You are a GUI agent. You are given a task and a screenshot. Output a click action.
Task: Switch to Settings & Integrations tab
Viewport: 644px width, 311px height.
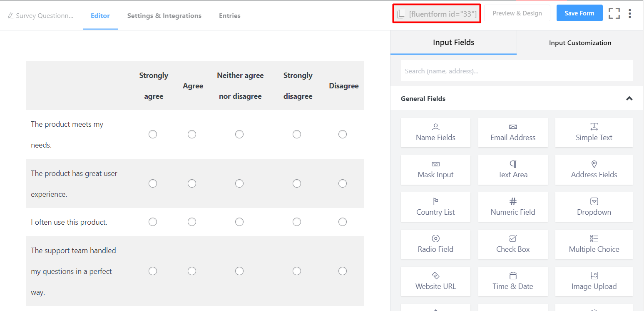pyautogui.click(x=164, y=15)
